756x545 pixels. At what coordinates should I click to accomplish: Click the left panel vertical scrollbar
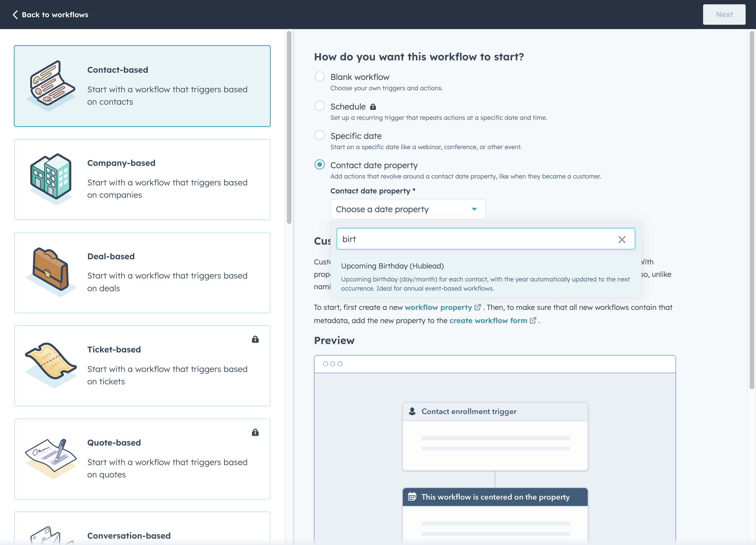click(289, 127)
